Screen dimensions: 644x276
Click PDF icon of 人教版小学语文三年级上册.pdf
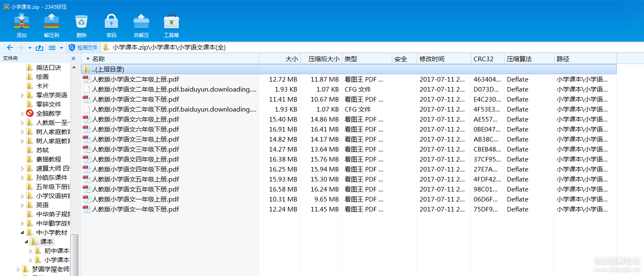point(86,139)
